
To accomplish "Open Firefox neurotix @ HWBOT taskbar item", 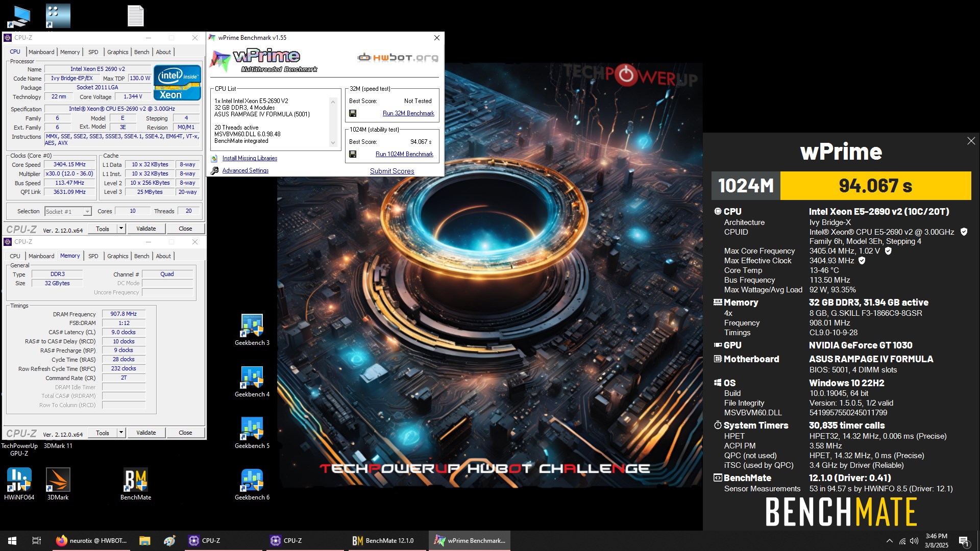I will tap(92, 541).
